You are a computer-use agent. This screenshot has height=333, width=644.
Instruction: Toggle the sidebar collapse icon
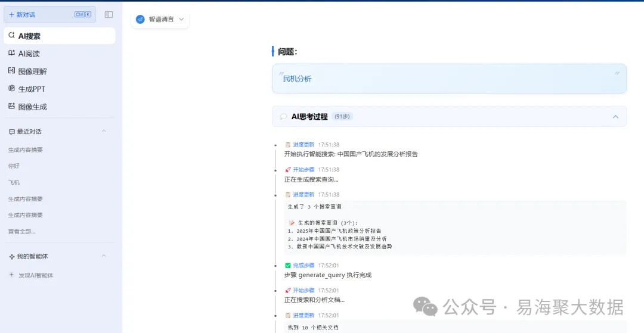coord(109,14)
